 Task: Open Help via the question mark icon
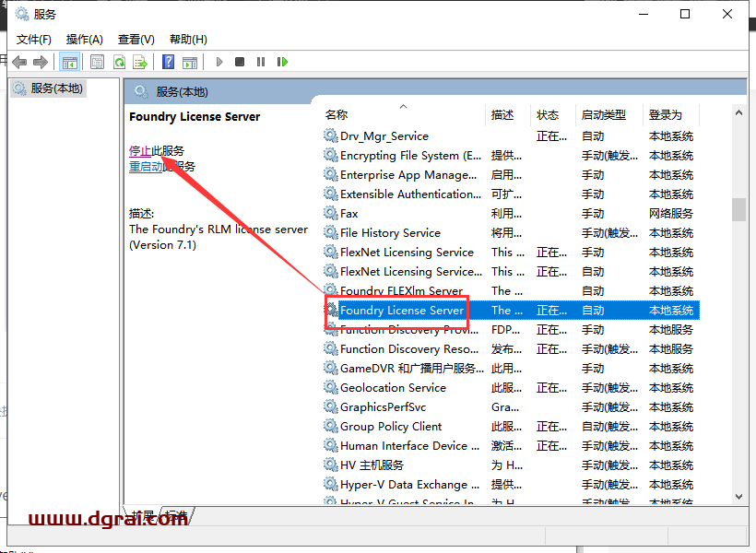point(169,62)
